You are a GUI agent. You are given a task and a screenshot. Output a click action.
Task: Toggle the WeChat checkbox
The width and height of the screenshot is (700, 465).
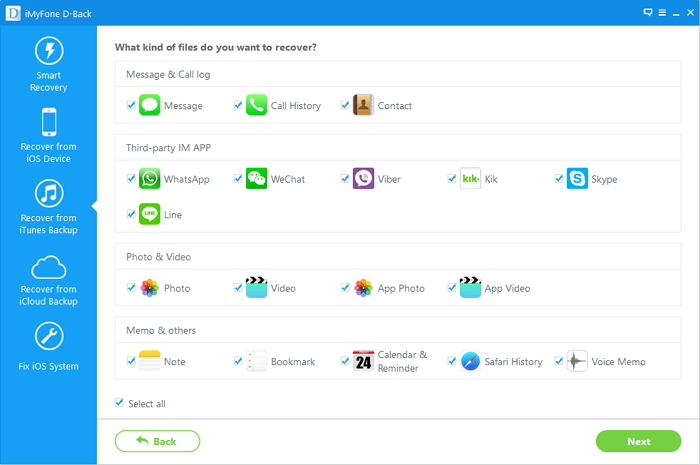point(238,179)
